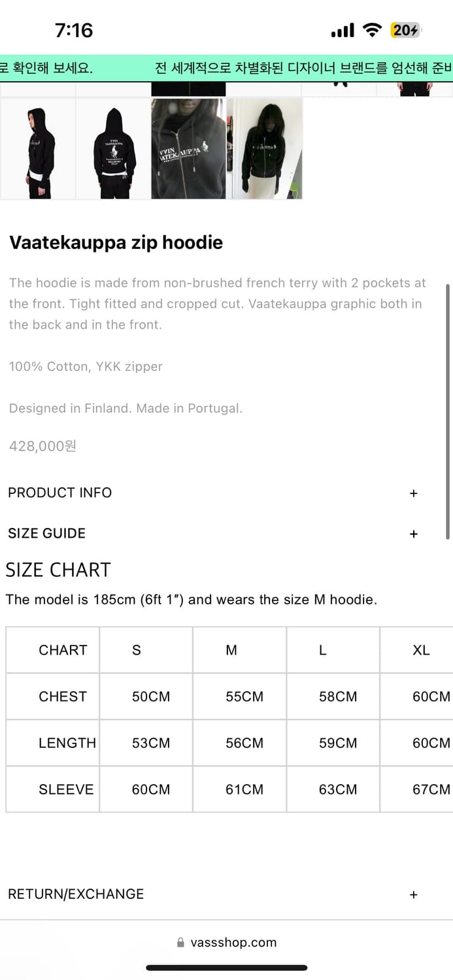Expand PRODUCT INFO with the plus icon
This screenshot has width=453, height=980.
(x=413, y=494)
